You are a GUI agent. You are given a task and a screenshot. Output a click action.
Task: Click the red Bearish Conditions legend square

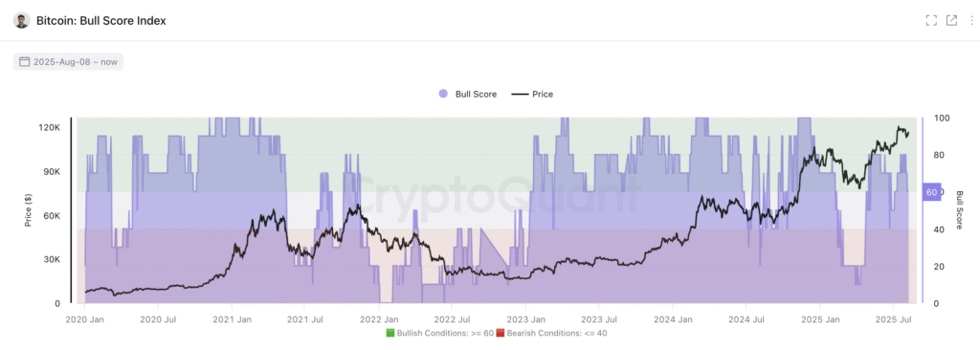click(x=500, y=333)
